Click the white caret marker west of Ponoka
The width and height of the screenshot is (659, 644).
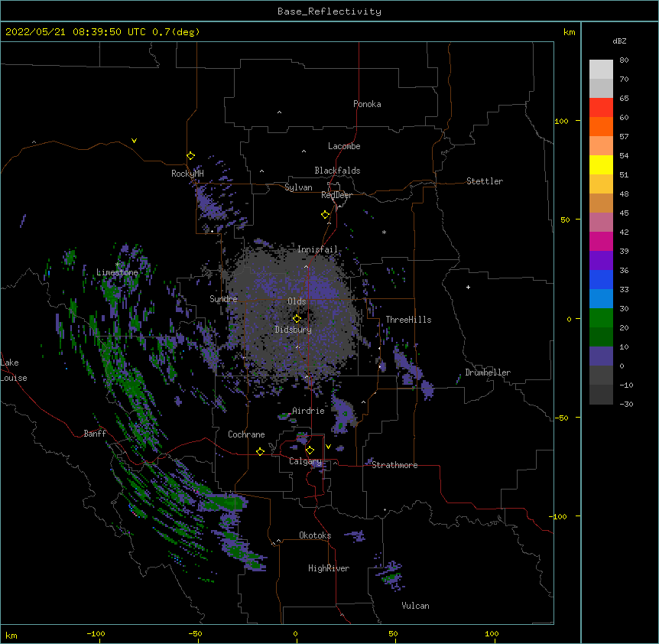click(279, 112)
